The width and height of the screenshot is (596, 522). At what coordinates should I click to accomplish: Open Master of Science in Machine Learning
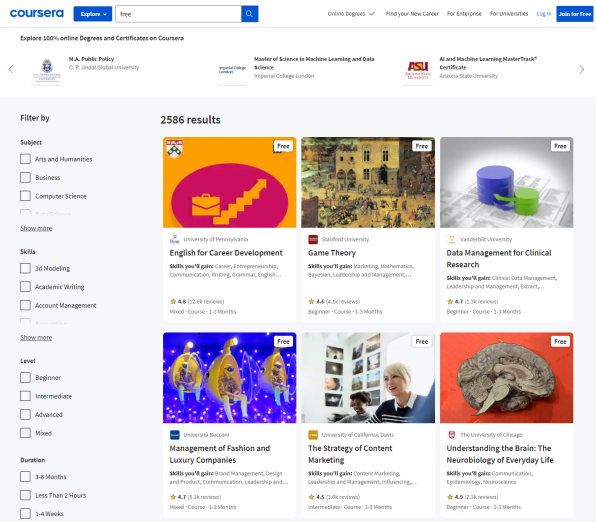tap(314, 63)
